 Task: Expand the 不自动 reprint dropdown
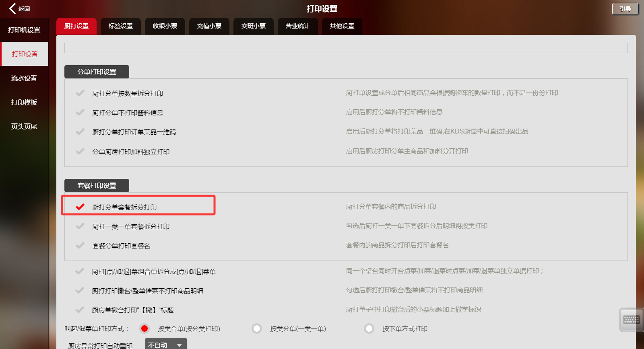[166, 345]
